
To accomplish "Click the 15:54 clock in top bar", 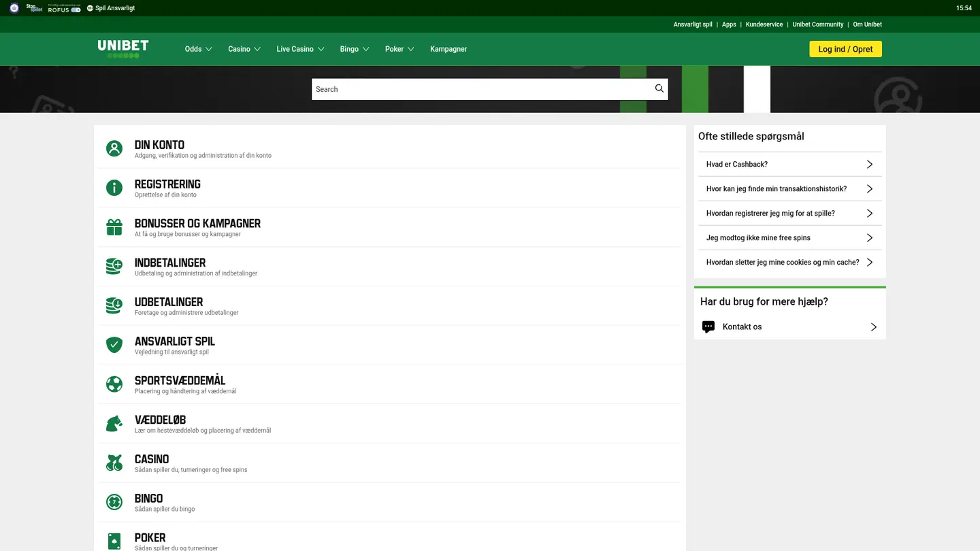I will click(964, 8).
